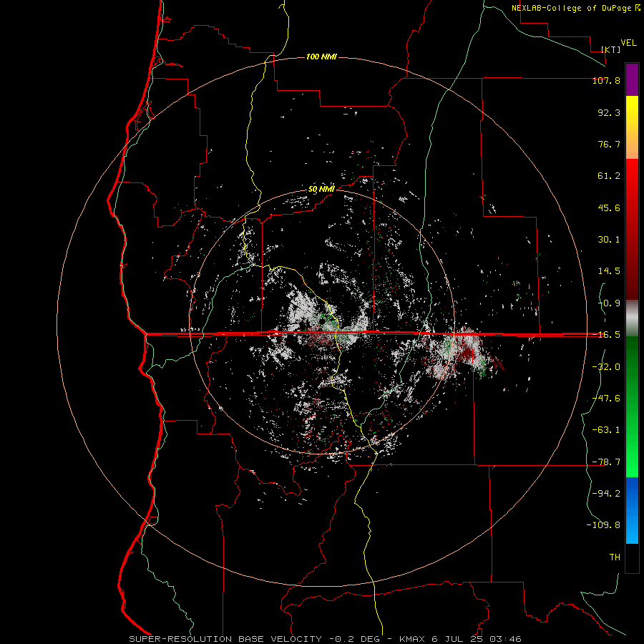
Task: Click the TH threshold label
Action: [x=615, y=557]
